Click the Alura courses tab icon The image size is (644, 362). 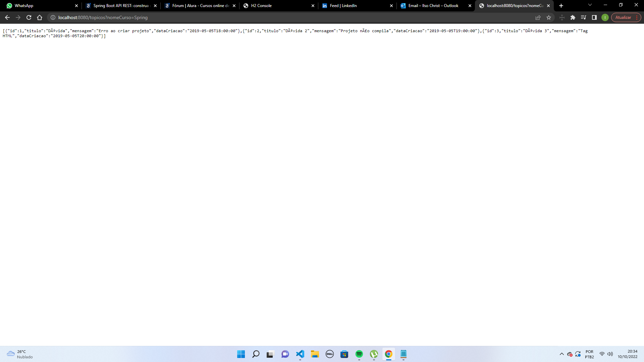point(167,5)
